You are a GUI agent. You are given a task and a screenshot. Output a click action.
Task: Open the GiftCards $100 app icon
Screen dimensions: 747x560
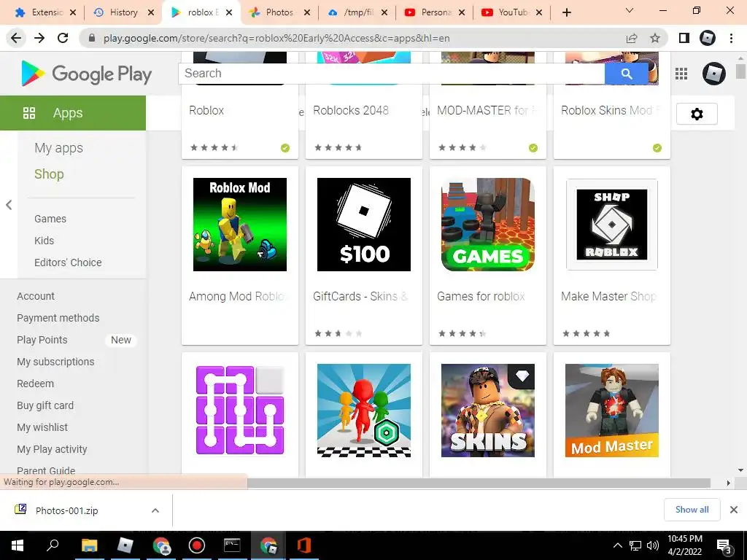point(363,225)
